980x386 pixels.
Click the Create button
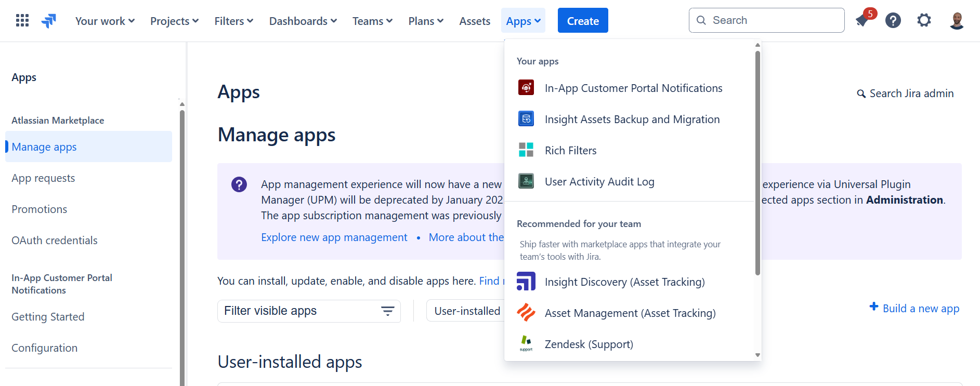pos(583,21)
